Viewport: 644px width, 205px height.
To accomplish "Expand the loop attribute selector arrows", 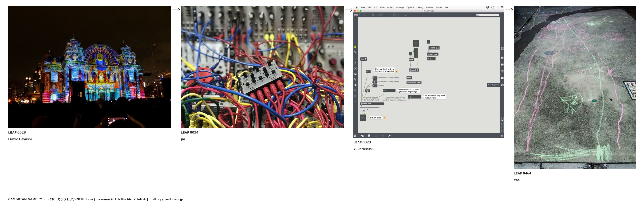I will pyautogui.click(x=430, y=48).
